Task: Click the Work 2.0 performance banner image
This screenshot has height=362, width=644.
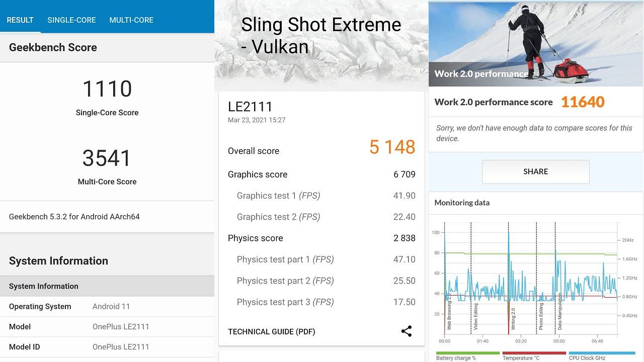Action: click(536, 44)
